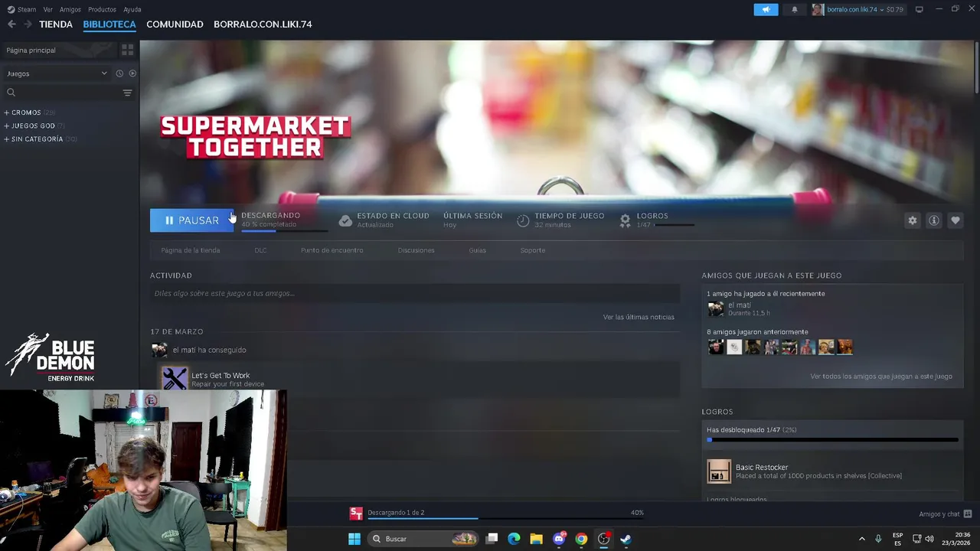
Task: Click the achievements progress bar 1/47
Action: 832,440
